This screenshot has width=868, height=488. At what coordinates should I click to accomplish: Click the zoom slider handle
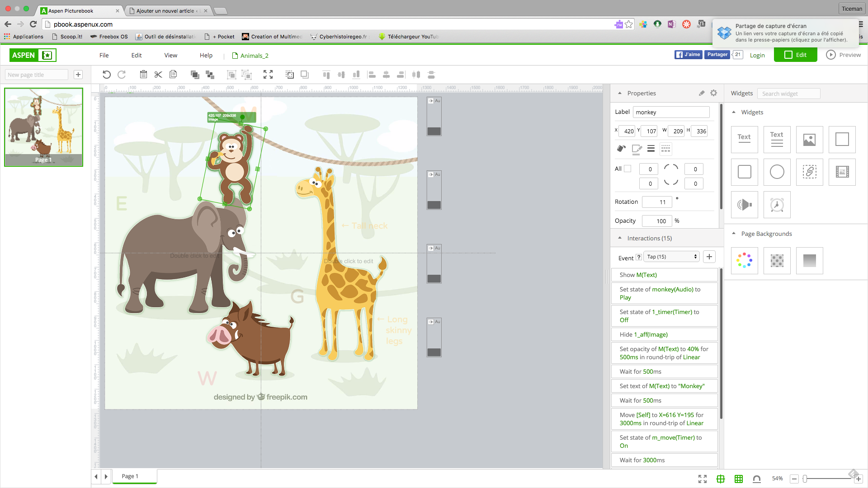(x=805, y=479)
